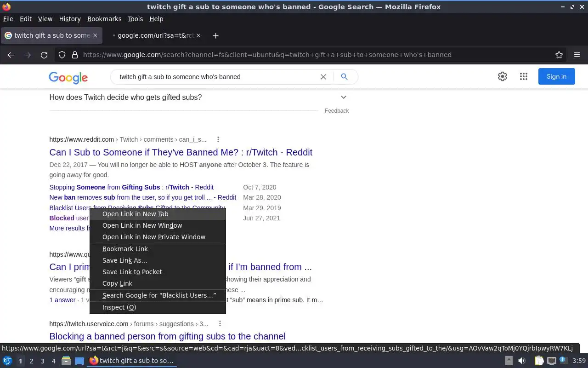
Task: Select Bookmark Link from the context menu
Action: coord(158,249)
